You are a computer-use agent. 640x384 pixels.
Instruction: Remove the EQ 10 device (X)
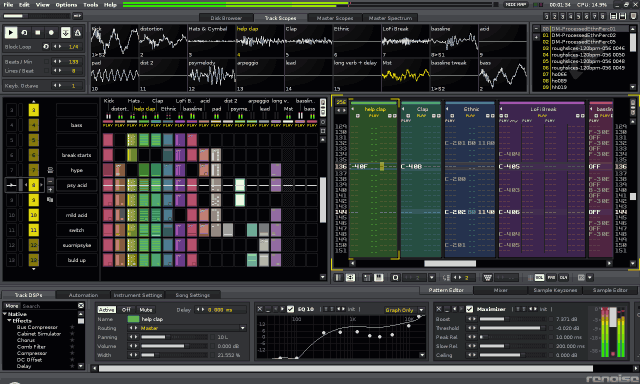click(260, 309)
